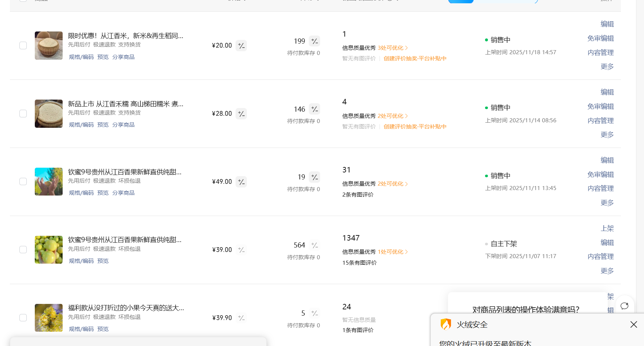Check the box for the ¥39.00 delisted product
Image resolution: width=644 pixels, height=346 pixels.
point(23,250)
